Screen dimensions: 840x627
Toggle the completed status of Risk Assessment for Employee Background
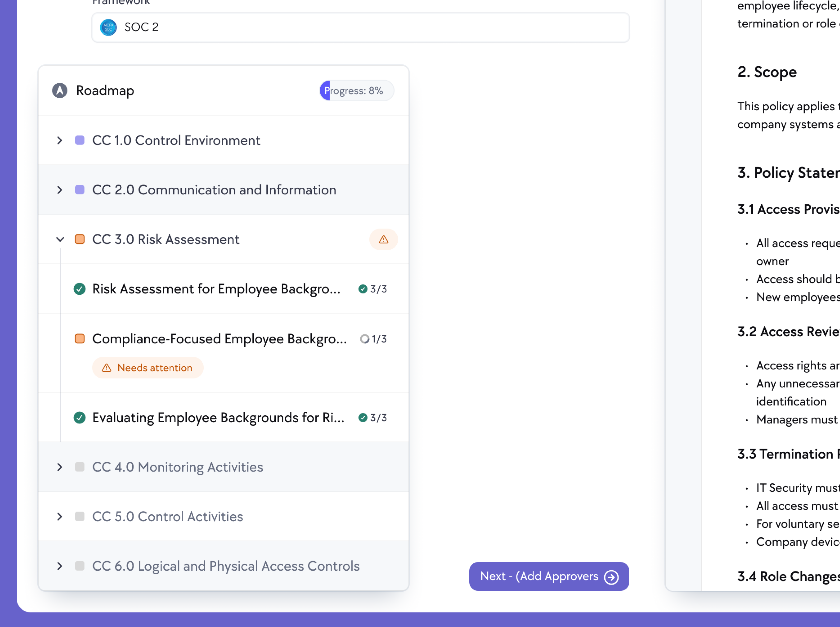(x=79, y=289)
